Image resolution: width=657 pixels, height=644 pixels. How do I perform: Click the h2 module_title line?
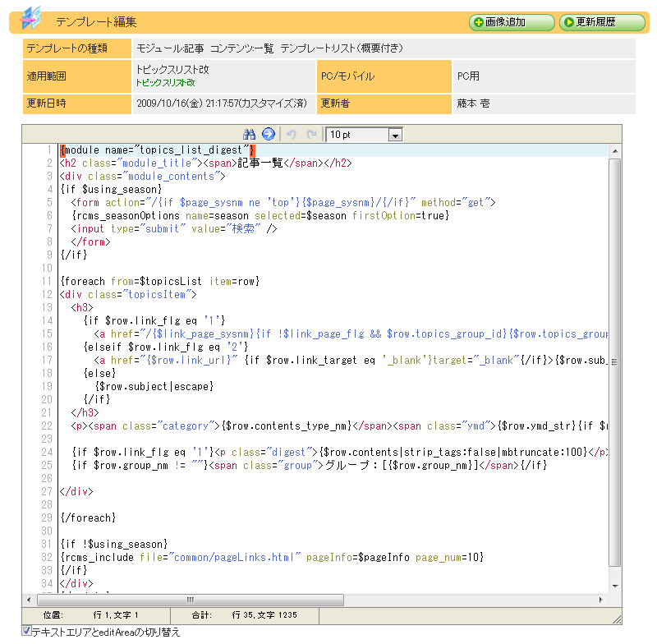coord(206,163)
